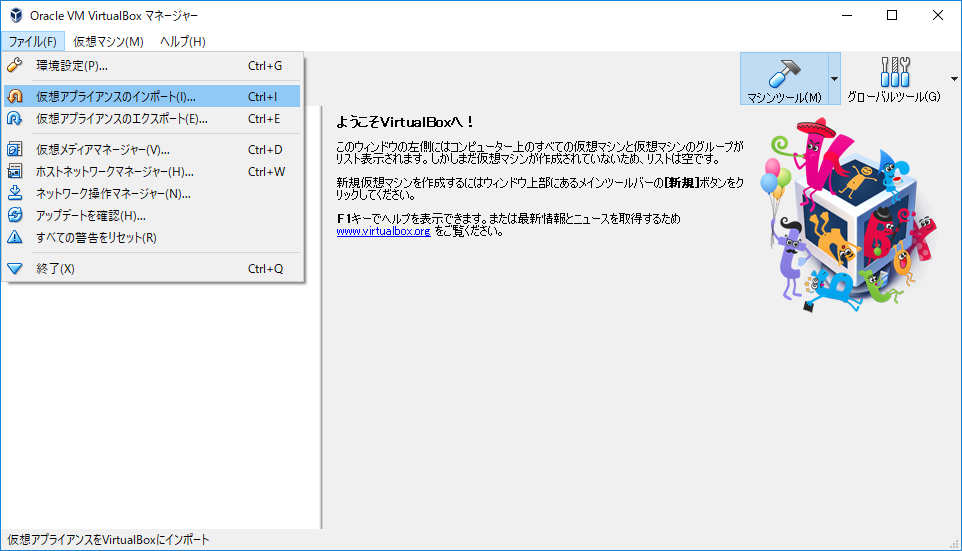This screenshot has height=551, width=962.
Task: Minimize the VirtualBox Manager window
Action: click(847, 15)
